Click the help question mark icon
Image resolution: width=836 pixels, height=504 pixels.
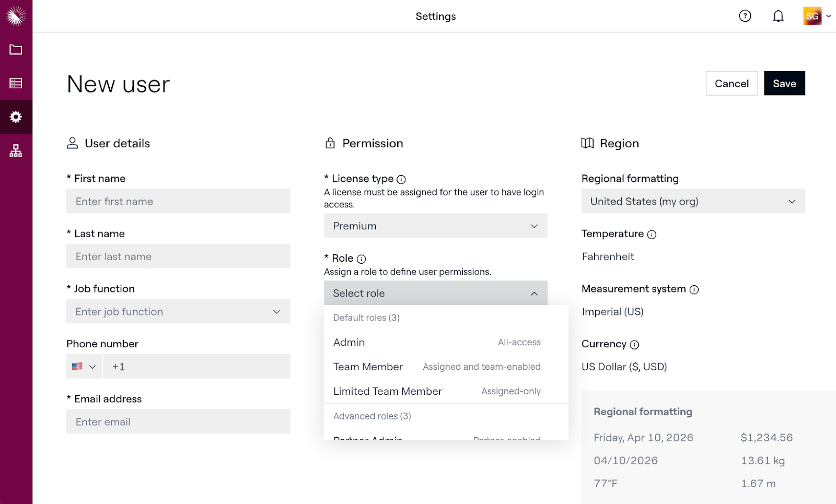tap(745, 16)
